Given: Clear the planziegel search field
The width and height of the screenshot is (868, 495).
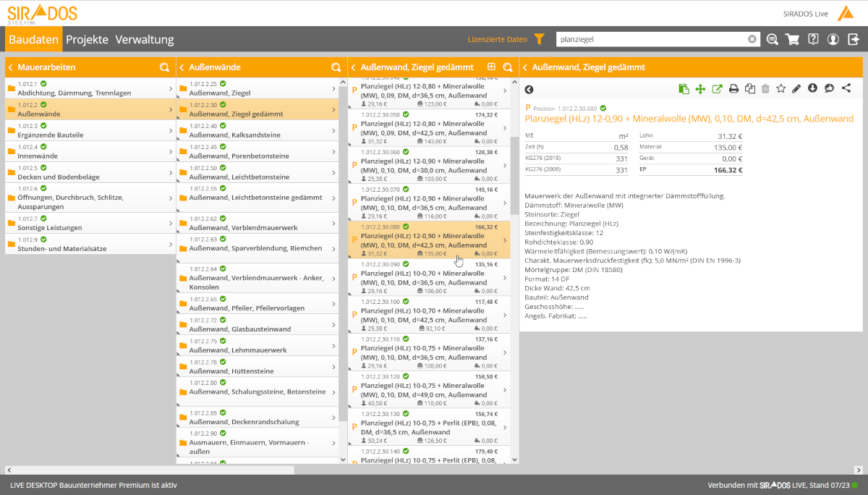Looking at the screenshot, I should click(752, 39).
